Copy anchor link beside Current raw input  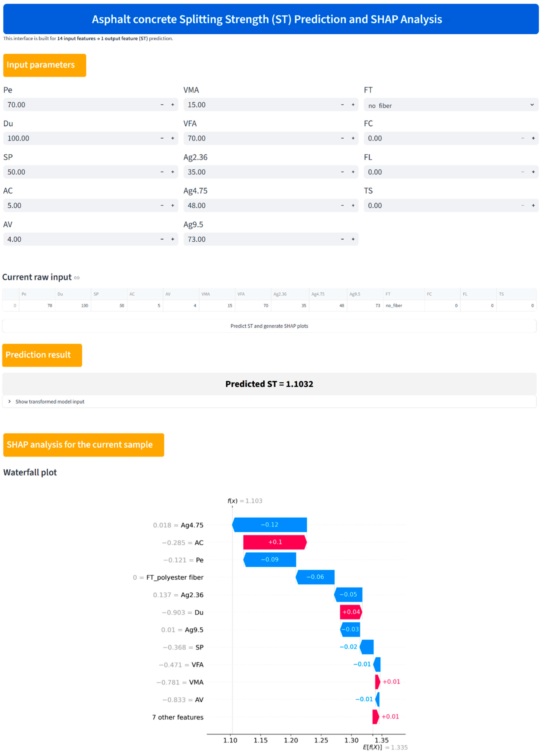point(77,278)
